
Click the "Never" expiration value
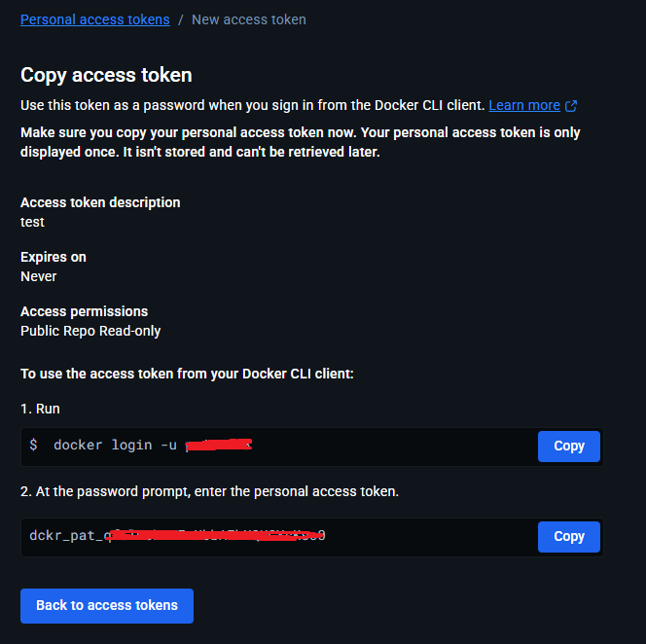39,276
